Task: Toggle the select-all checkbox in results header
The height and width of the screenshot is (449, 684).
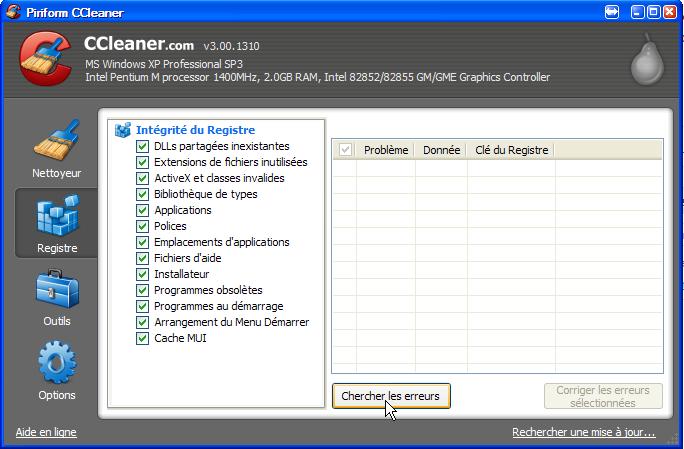Action: (345, 150)
